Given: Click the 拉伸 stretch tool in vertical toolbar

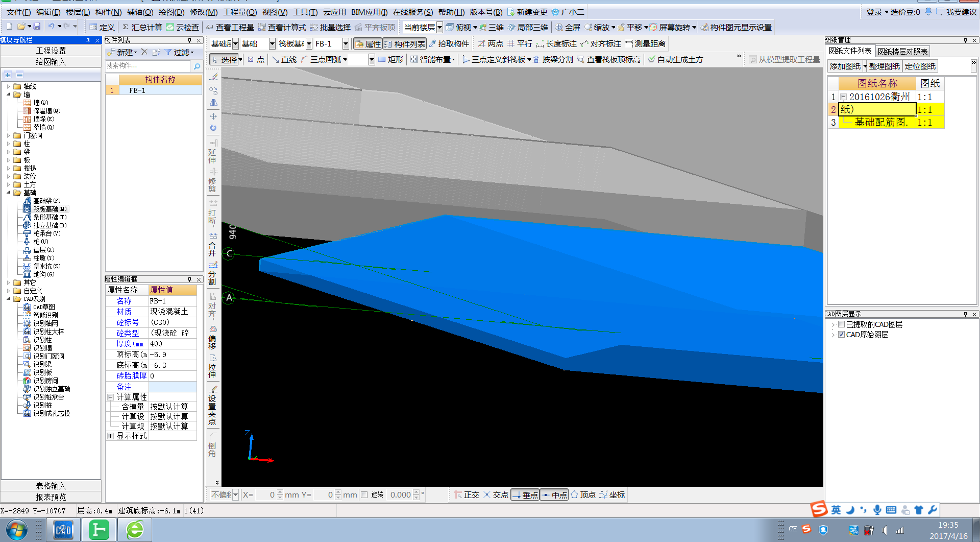Looking at the screenshot, I should click(x=213, y=366).
